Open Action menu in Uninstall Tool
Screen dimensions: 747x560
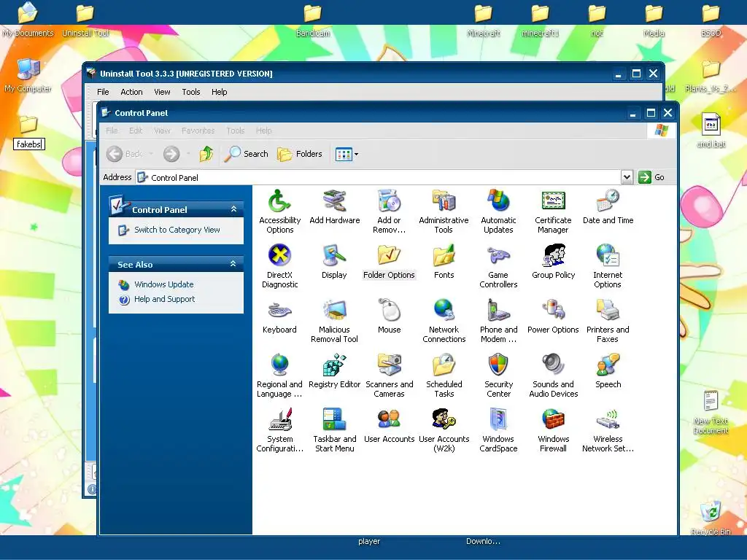(x=131, y=92)
